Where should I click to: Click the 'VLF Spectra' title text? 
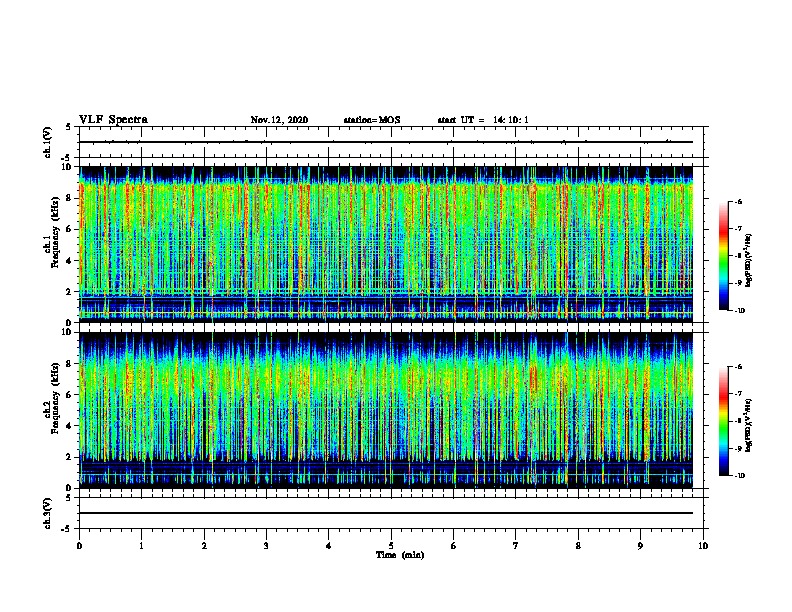coord(113,120)
